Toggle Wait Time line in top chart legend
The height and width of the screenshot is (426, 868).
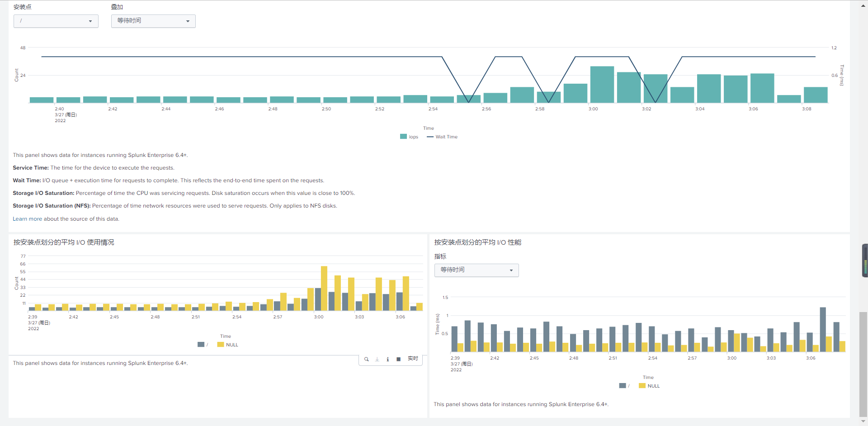[442, 137]
